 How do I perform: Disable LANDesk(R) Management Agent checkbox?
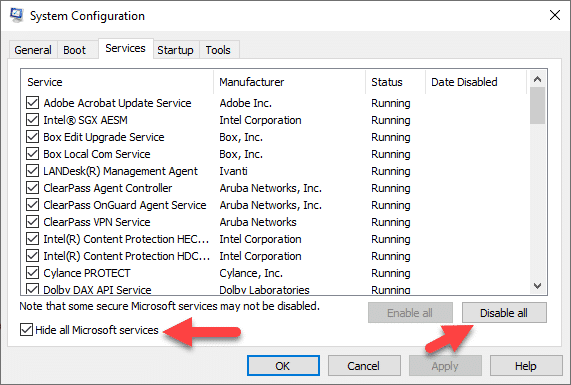(32, 171)
